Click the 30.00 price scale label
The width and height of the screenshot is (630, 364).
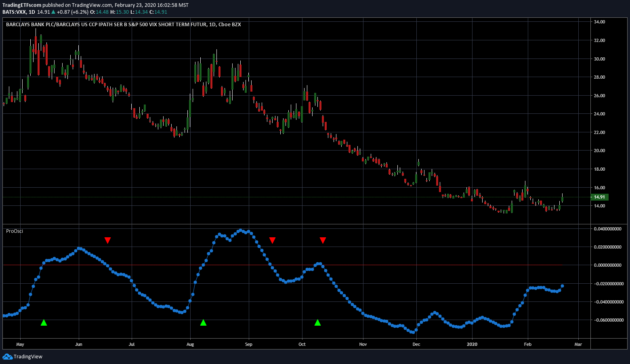[x=599, y=59]
